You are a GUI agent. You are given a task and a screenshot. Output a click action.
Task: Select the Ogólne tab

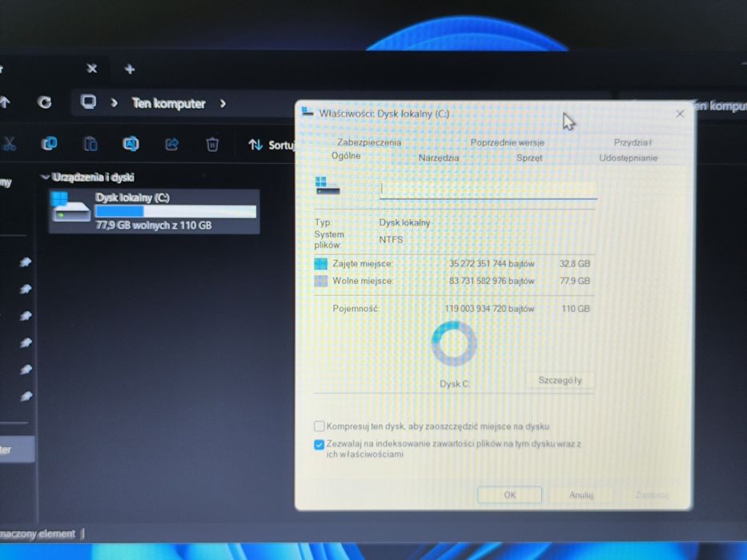pyautogui.click(x=346, y=156)
